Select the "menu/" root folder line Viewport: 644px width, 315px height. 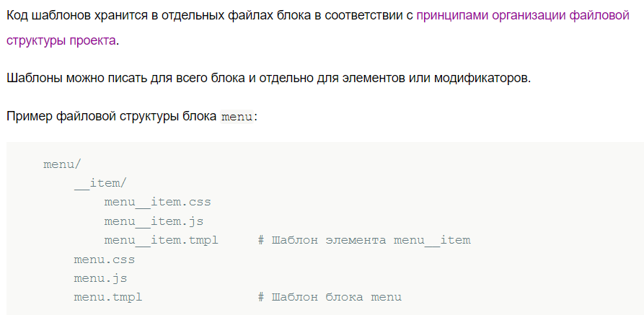(63, 164)
